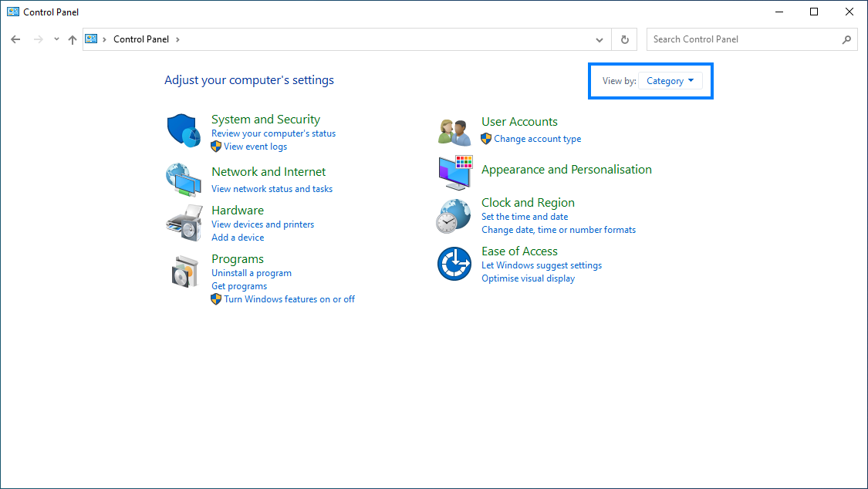Open Appearance and Personalisation monitor icon

coord(454,173)
